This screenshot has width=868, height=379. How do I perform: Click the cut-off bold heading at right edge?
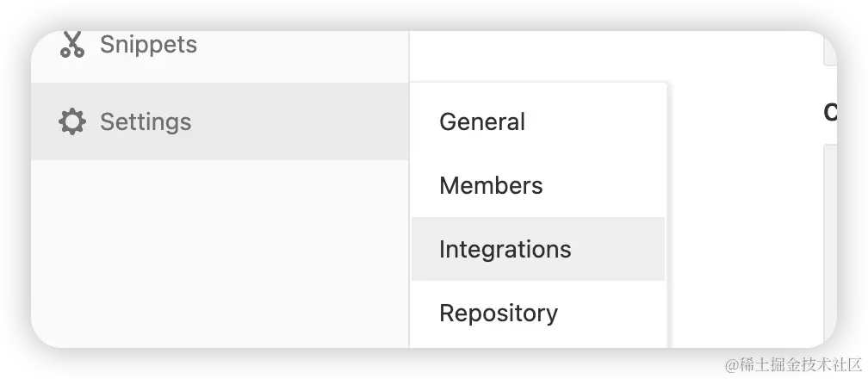830,113
